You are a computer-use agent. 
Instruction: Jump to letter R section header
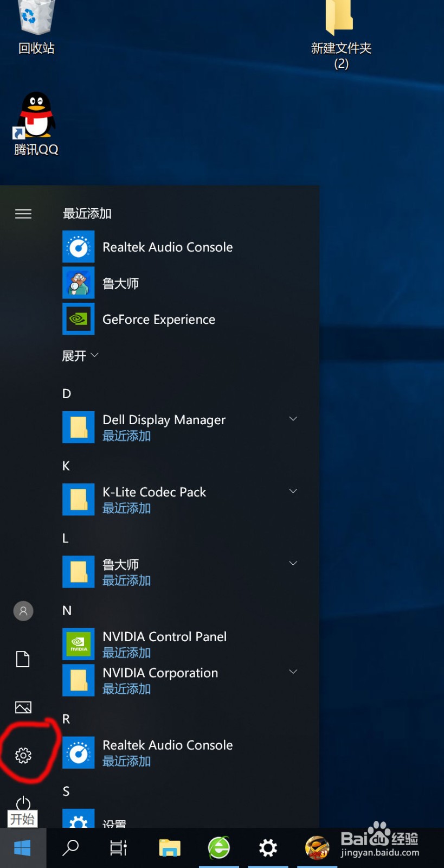tap(66, 719)
